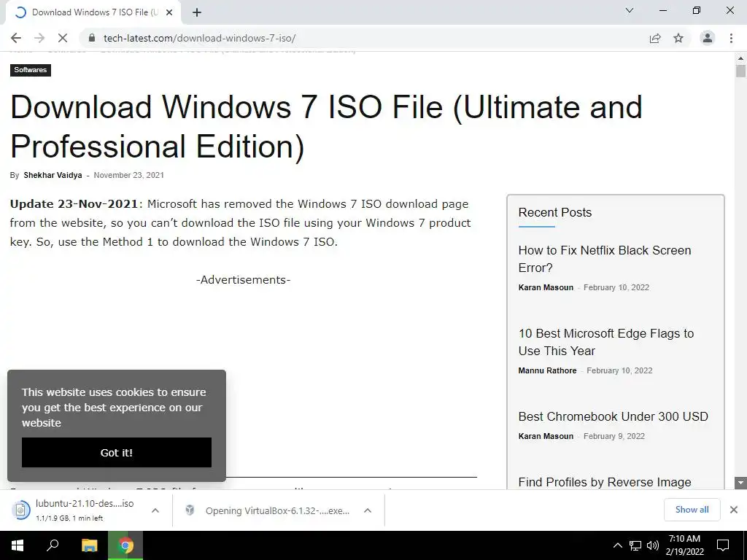
Task: Open the Chrome profile avatar icon
Action: click(708, 38)
